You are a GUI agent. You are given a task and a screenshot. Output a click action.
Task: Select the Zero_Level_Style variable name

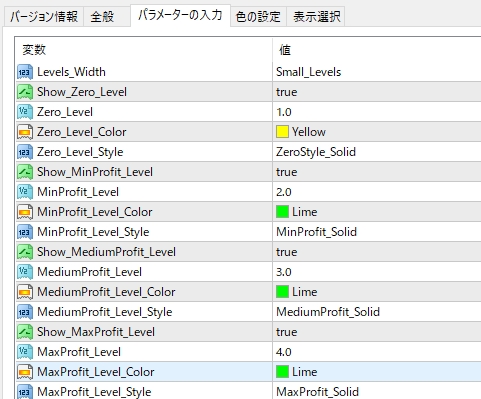click(x=80, y=152)
